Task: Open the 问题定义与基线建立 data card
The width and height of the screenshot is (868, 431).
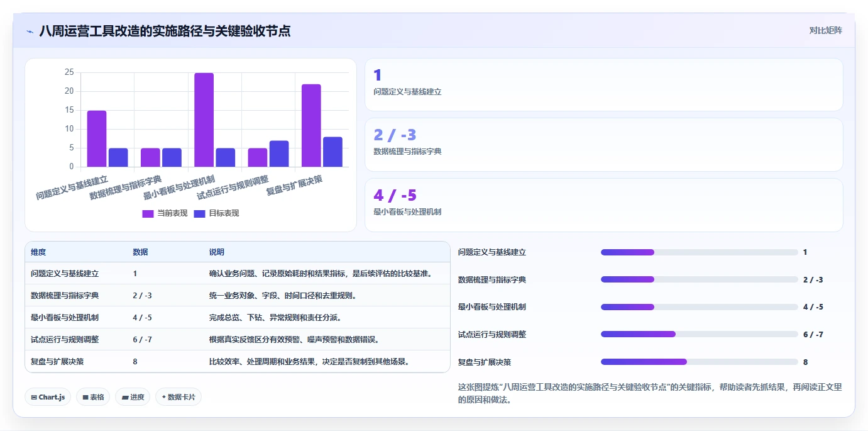Action: (603, 85)
